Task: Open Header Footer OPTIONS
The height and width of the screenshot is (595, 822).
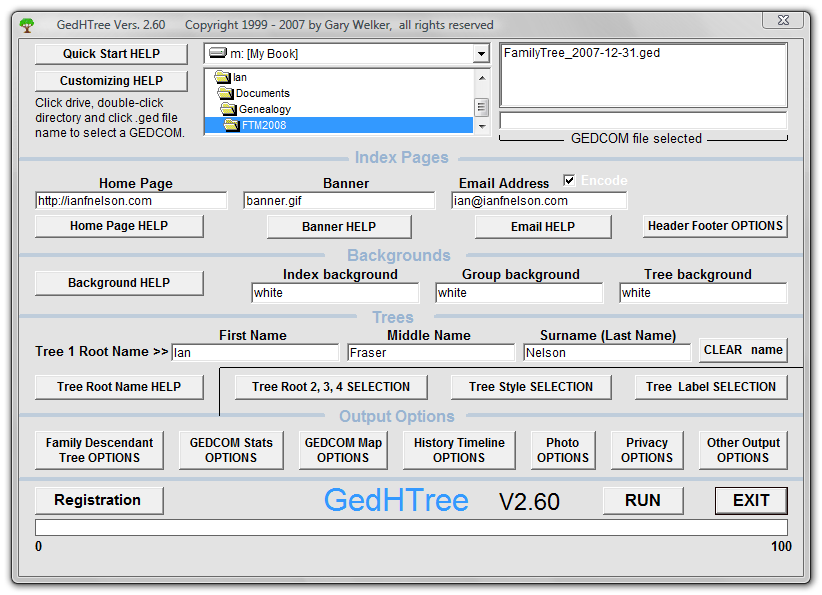Action: point(715,226)
